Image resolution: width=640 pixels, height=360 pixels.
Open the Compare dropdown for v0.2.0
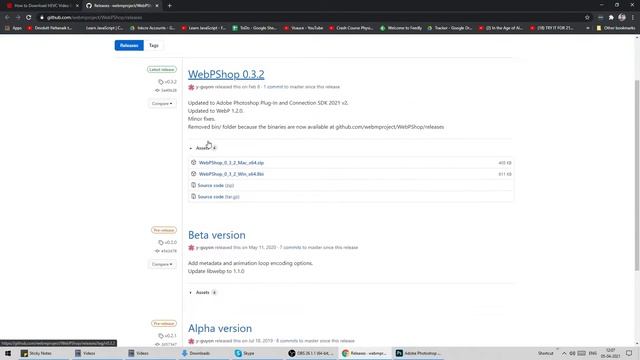pyautogui.click(x=162, y=264)
